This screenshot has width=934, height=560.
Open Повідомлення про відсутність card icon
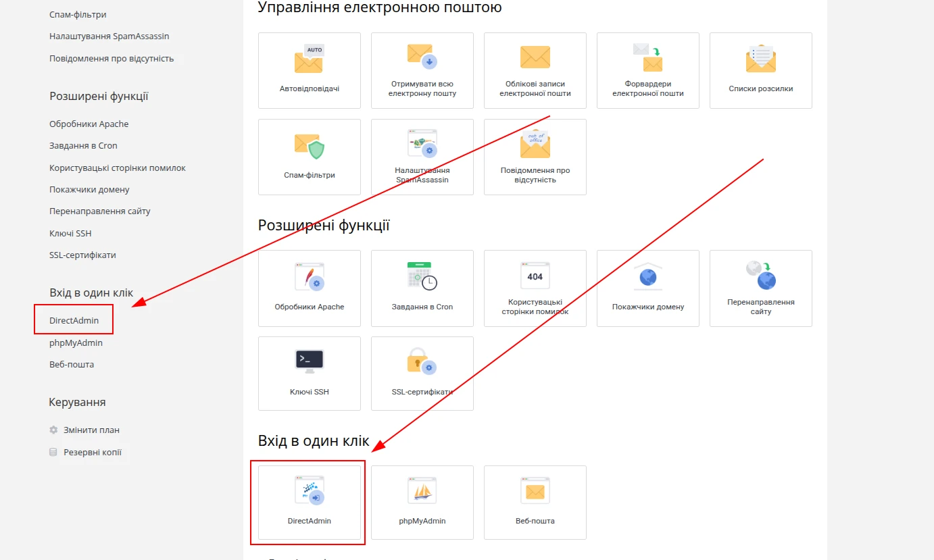click(535, 144)
